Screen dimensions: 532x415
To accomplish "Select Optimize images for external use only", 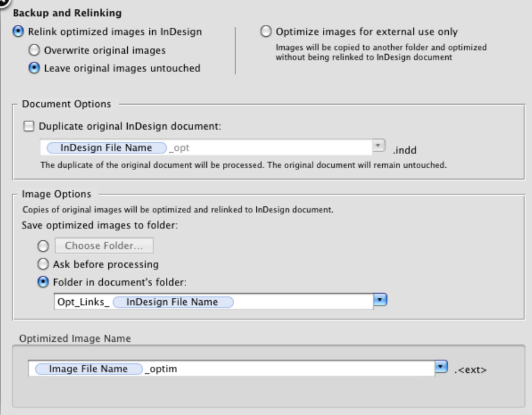I will click(x=266, y=32).
